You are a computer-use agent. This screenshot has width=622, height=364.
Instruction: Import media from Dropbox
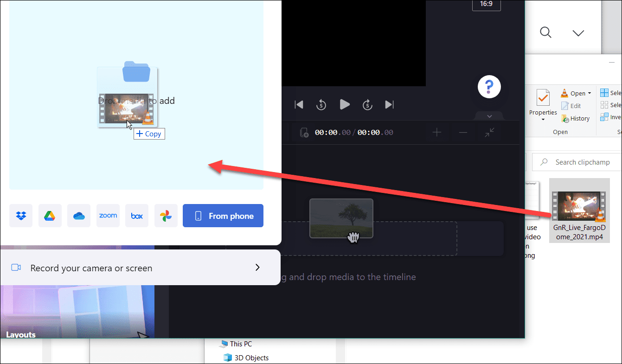click(x=21, y=216)
